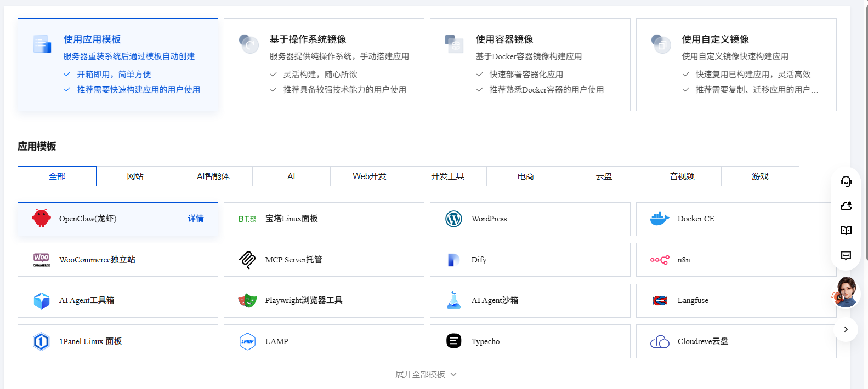
Task: Select the 基于操作系统镜像 option card
Action: 324,65
